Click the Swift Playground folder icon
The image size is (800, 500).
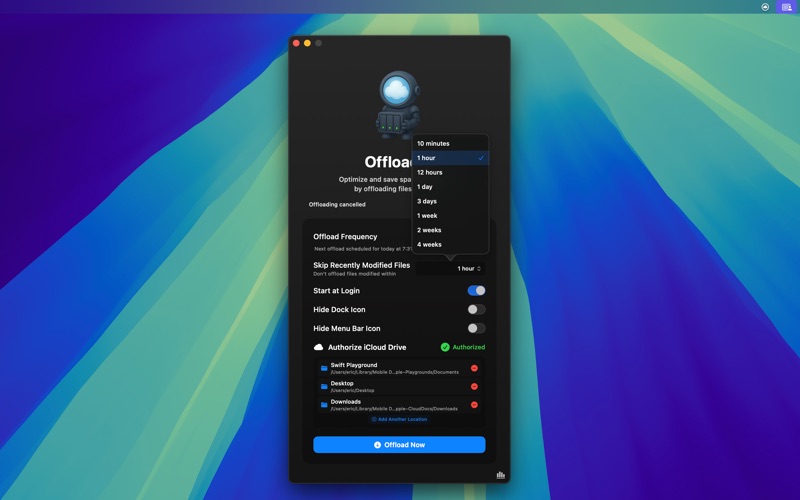click(324, 368)
